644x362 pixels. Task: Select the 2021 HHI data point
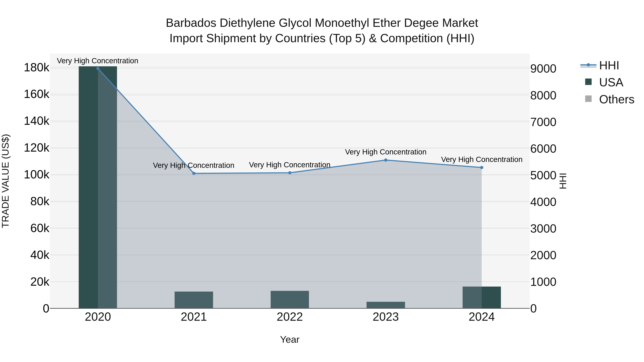[194, 173]
